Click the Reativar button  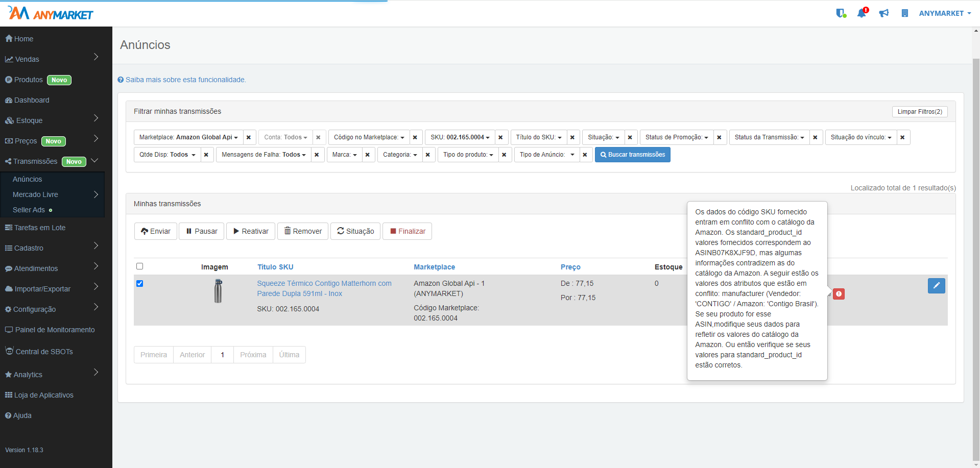pyautogui.click(x=251, y=231)
